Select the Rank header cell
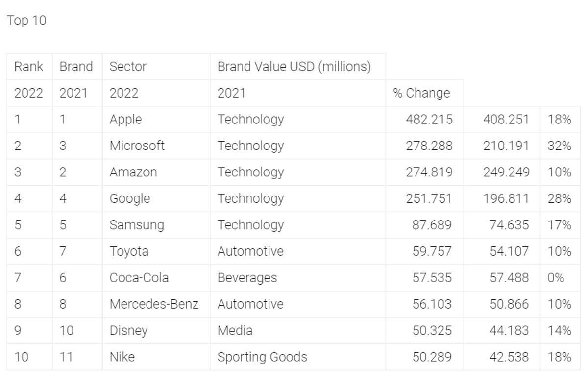 pos(29,67)
